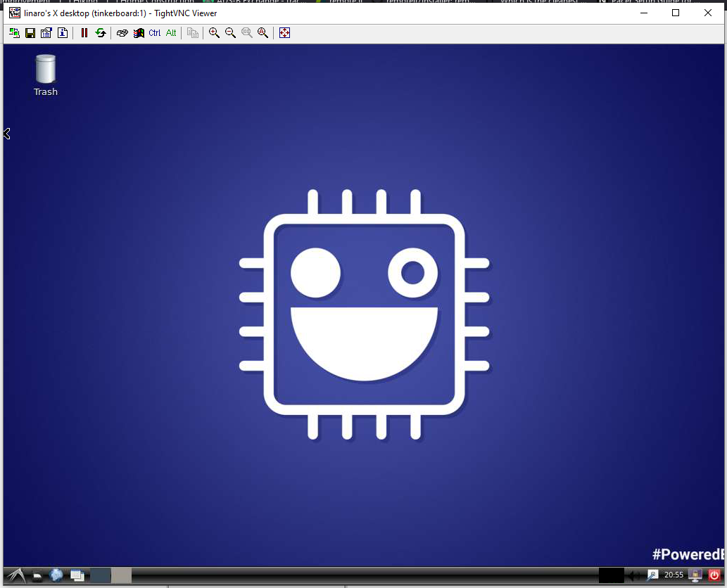Click the transfer files toolbar icon
The width and height of the screenshot is (727, 588).
(192, 33)
